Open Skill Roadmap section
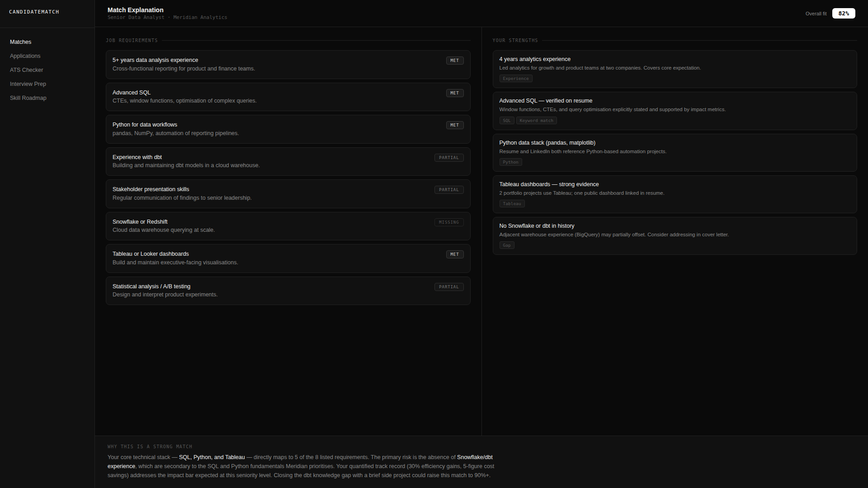Viewport: 868px width, 488px height. [x=28, y=98]
